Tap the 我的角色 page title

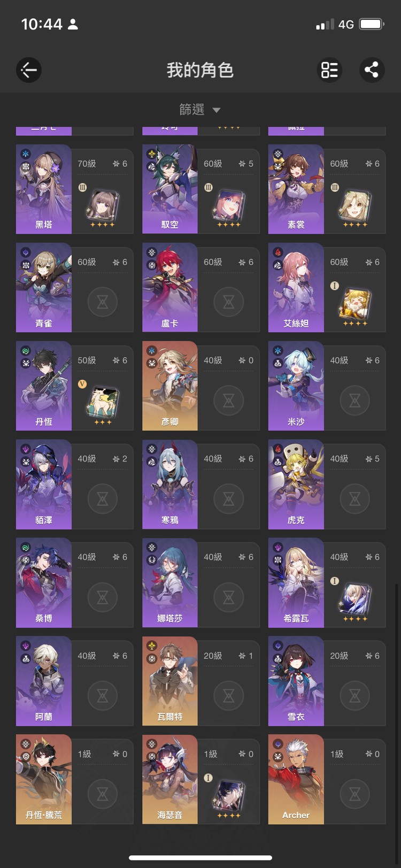(200, 70)
